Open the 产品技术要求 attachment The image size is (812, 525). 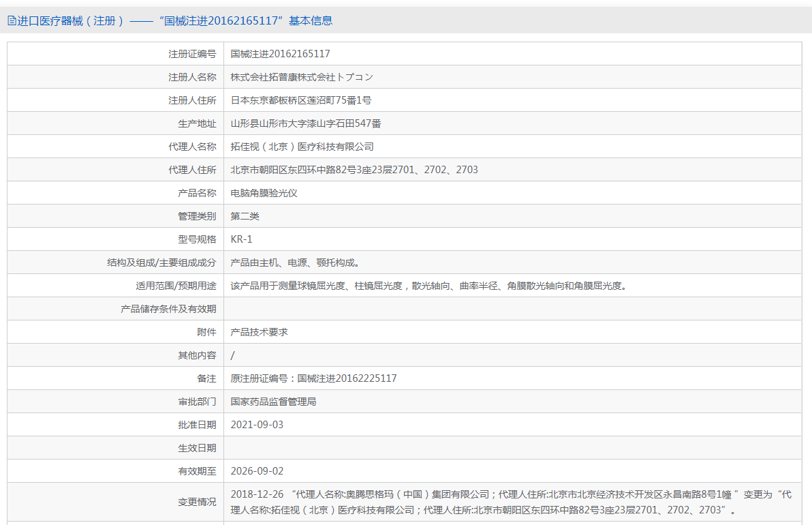pos(259,332)
